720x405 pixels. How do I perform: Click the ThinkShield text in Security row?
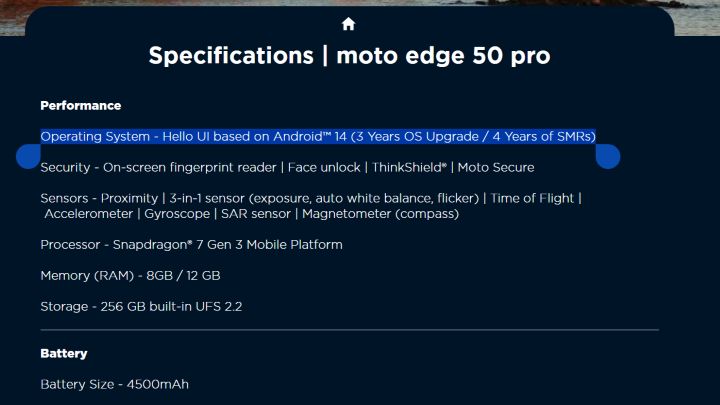(x=409, y=167)
